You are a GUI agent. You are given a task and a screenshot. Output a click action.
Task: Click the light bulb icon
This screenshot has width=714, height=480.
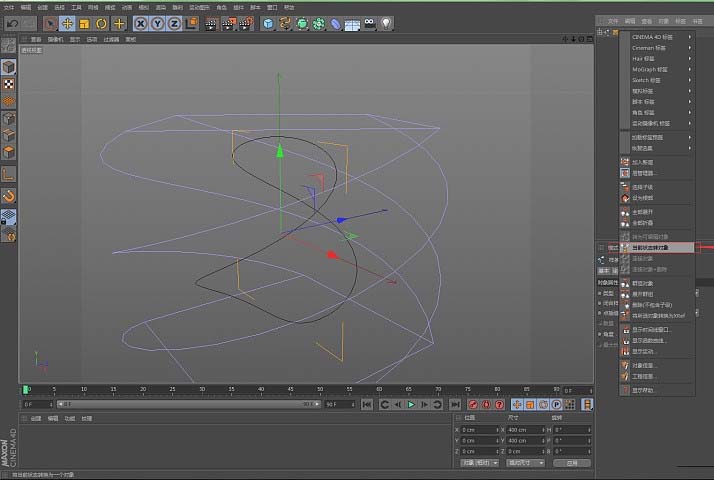[386, 22]
